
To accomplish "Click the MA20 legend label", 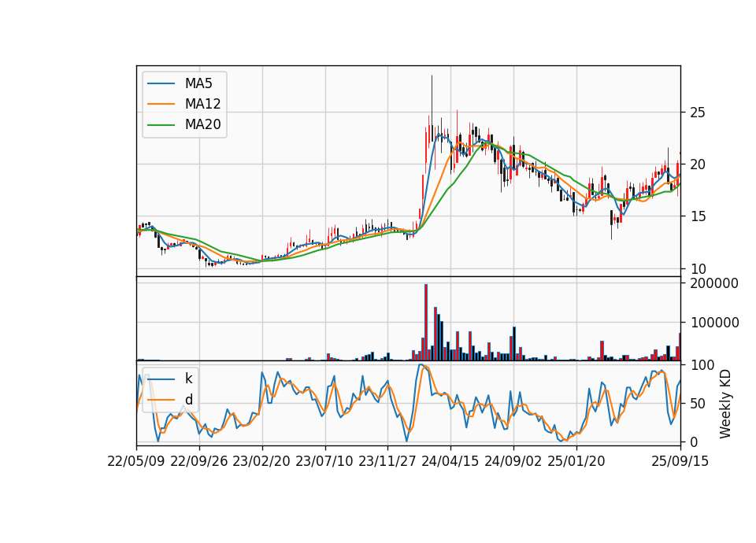I will tap(202, 125).
